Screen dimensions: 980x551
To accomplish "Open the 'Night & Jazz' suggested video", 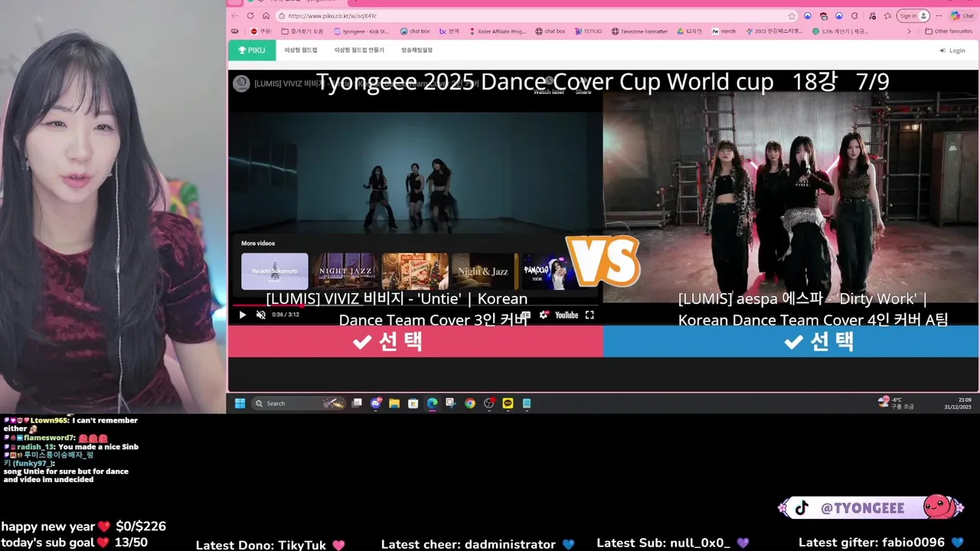I will coord(485,271).
